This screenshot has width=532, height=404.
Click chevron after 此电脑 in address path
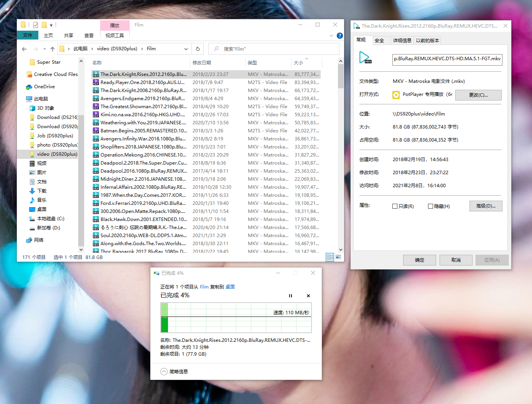click(x=92, y=49)
